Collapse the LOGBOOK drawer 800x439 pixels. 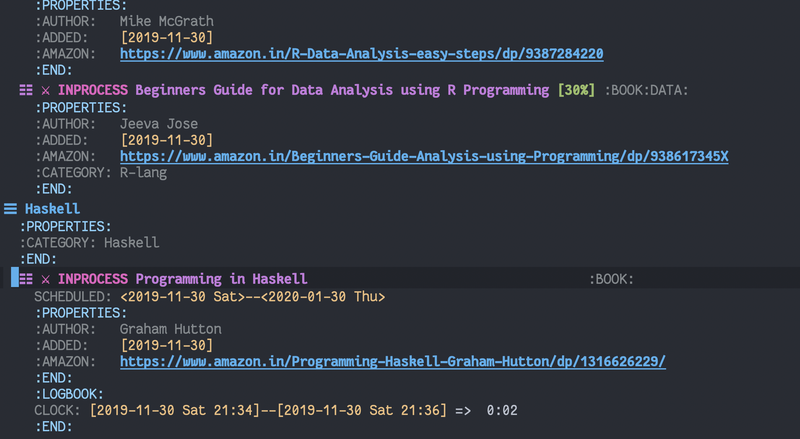point(69,394)
